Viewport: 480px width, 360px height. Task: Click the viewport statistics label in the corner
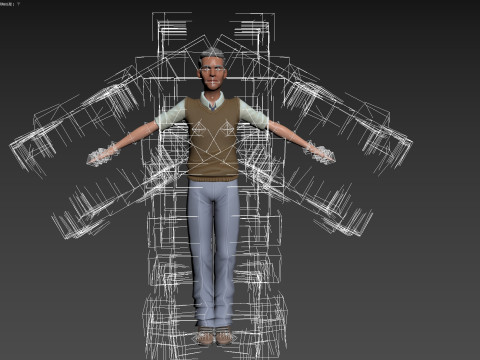(10, 4)
